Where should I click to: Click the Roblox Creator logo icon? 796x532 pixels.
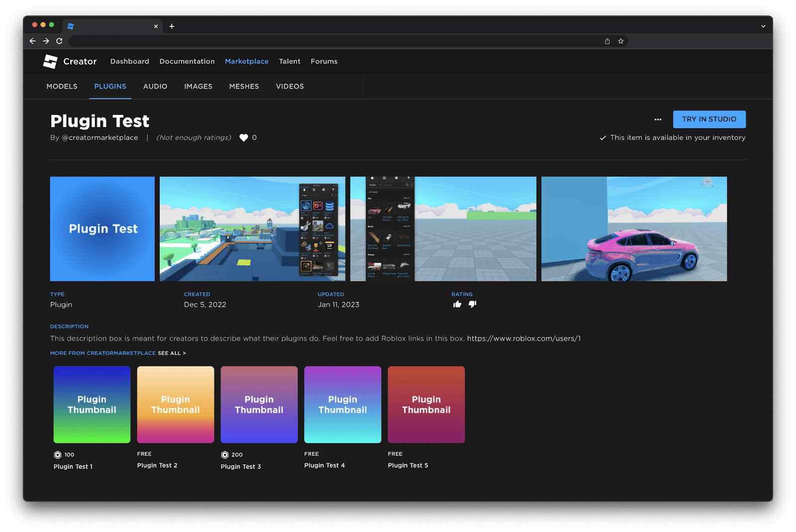click(50, 62)
